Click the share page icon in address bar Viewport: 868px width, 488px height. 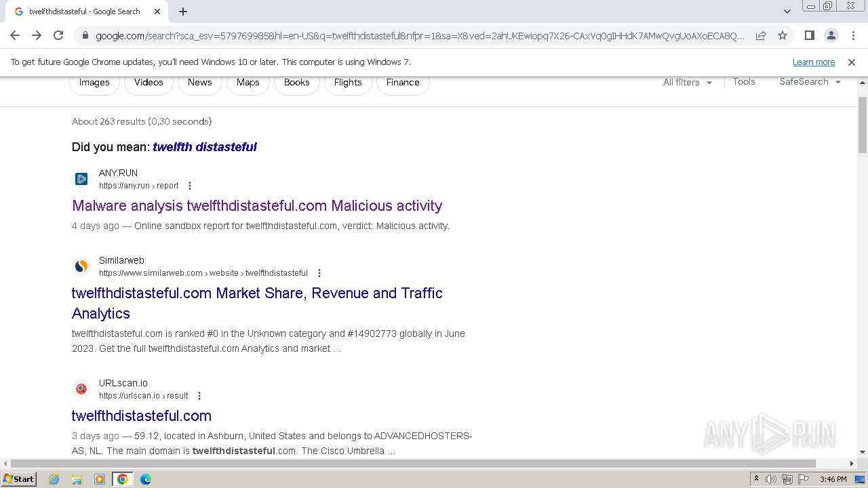(x=761, y=35)
